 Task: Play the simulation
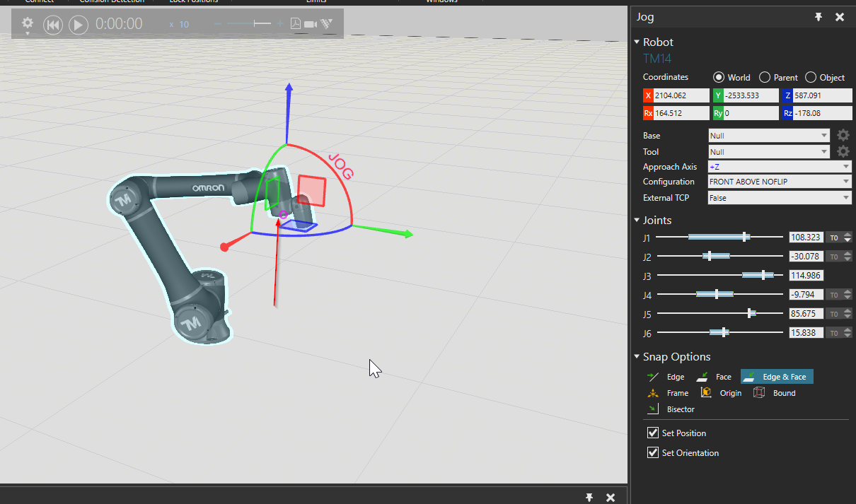click(x=78, y=25)
